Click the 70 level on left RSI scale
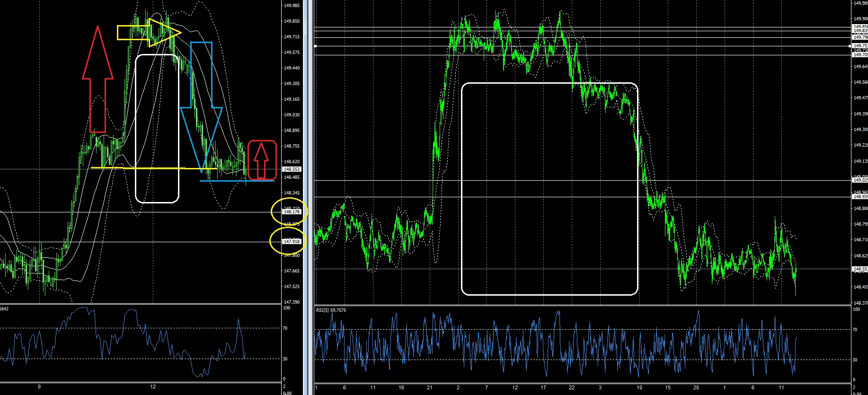The image size is (868, 395). (285, 328)
